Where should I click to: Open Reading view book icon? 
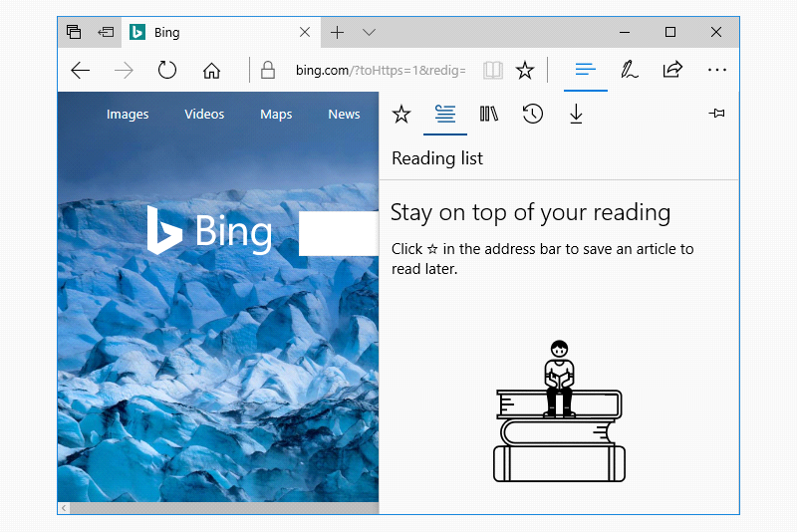(492, 70)
